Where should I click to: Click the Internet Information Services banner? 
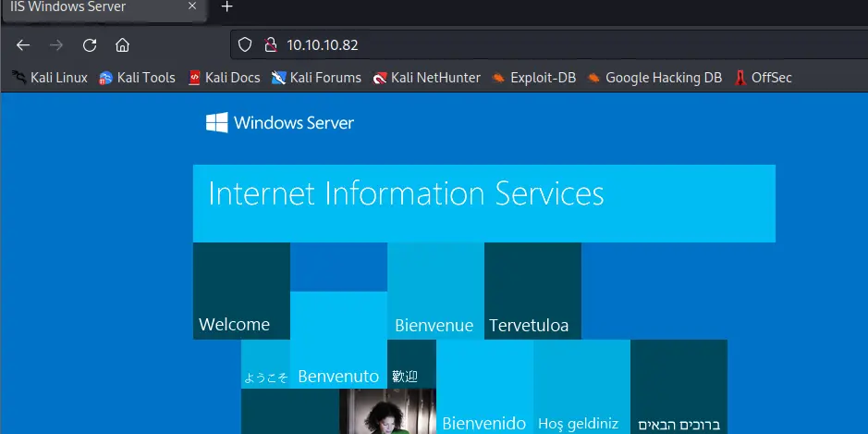(x=483, y=204)
